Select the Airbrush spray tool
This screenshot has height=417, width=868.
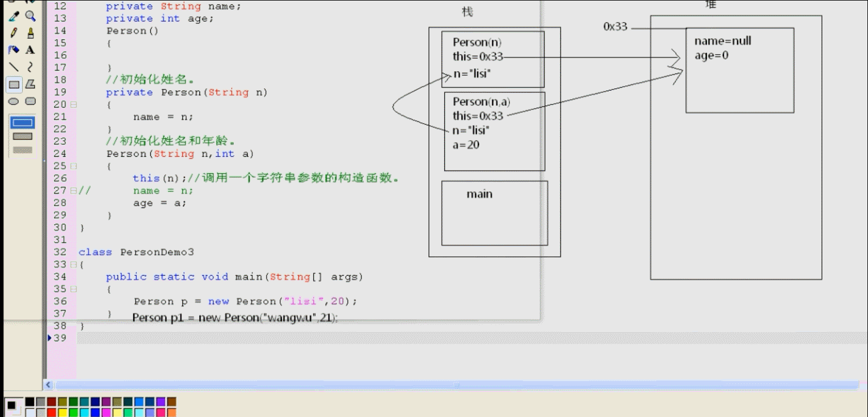coord(14,50)
